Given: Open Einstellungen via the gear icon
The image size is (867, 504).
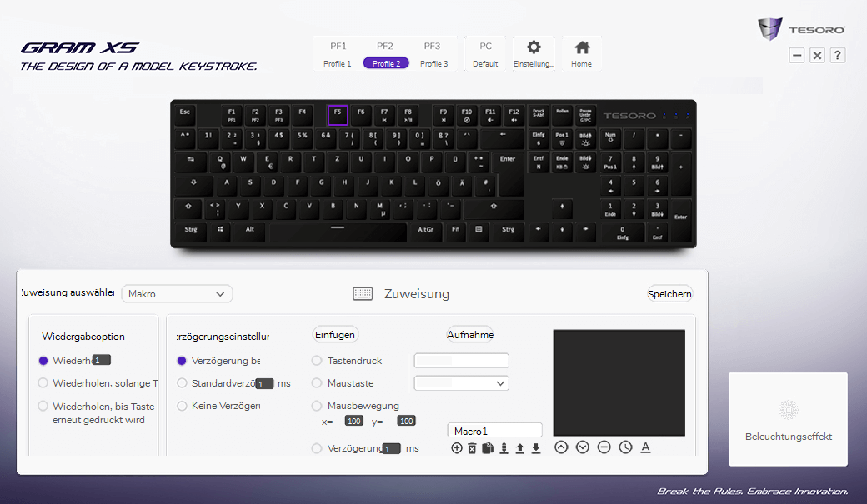Looking at the screenshot, I should click(534, 47).
